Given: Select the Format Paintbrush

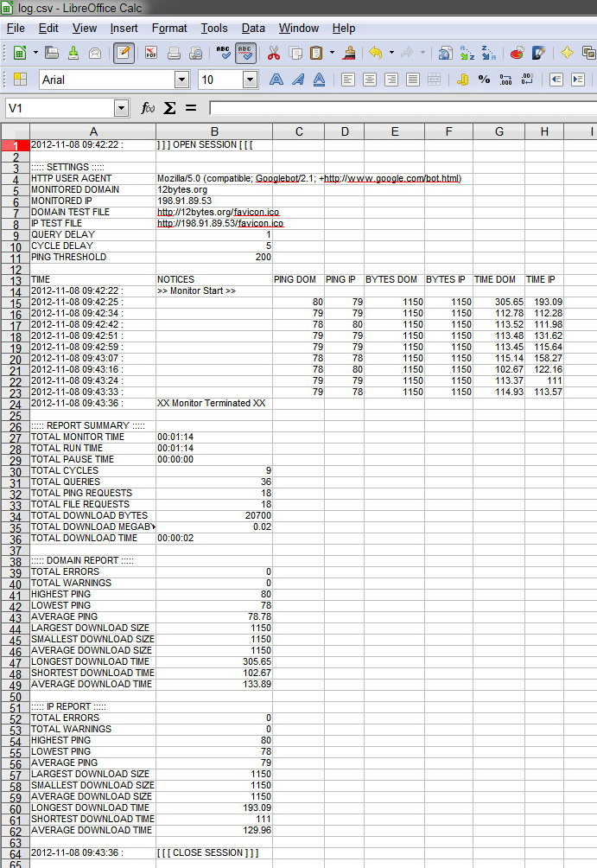Looking at the screenshot, I should (x=349, y=53).
